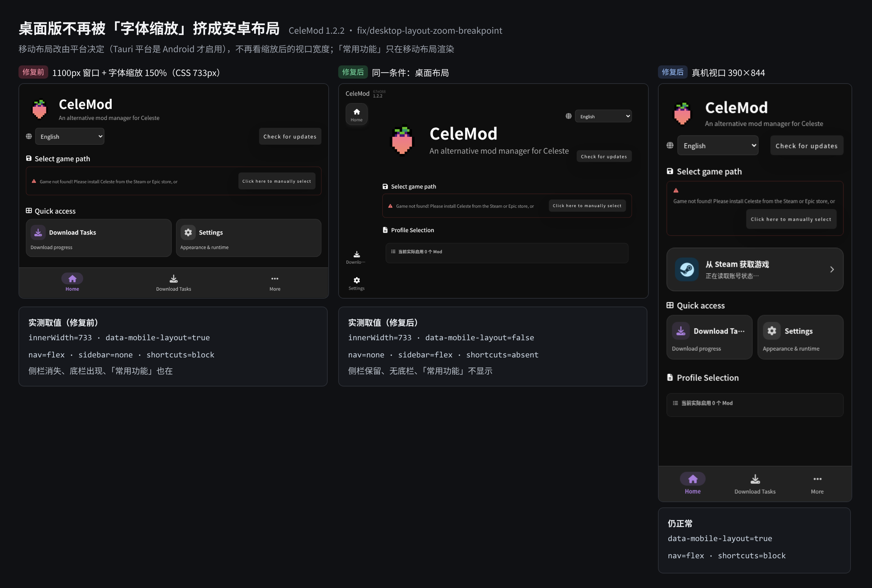Open the English language dropdown in left mockup

click(x=70, y=136)
